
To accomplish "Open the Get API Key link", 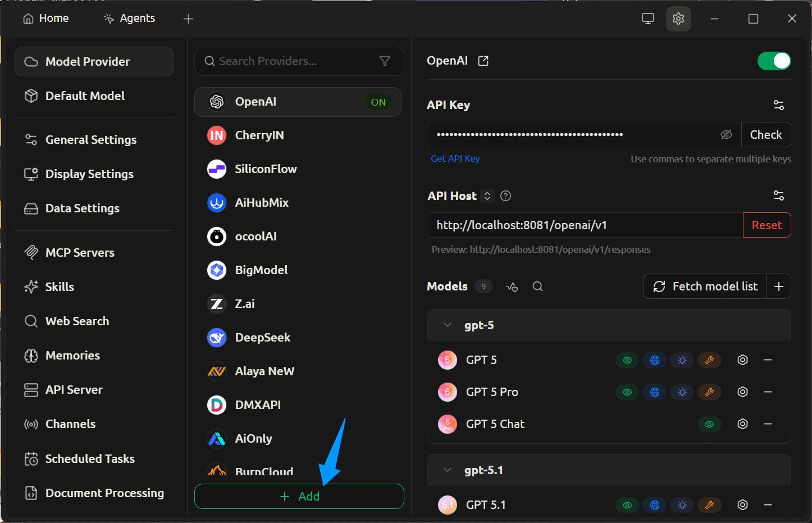I will 455,158.
